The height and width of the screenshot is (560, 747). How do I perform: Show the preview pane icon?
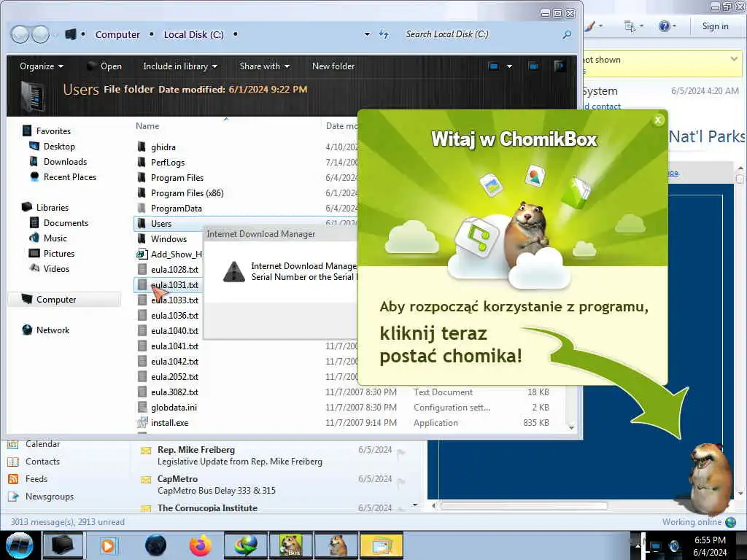[x=533, y=66]
